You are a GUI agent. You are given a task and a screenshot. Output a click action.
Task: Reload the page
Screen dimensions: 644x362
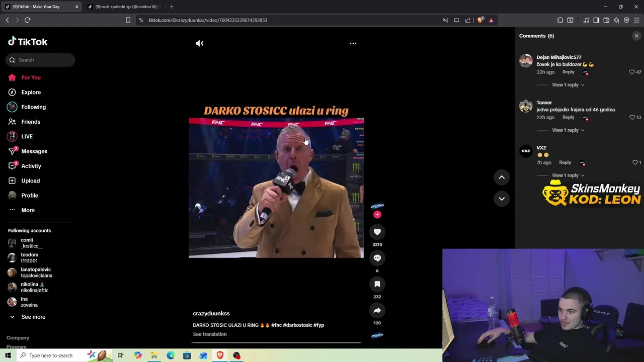click(x=27, y=20)
